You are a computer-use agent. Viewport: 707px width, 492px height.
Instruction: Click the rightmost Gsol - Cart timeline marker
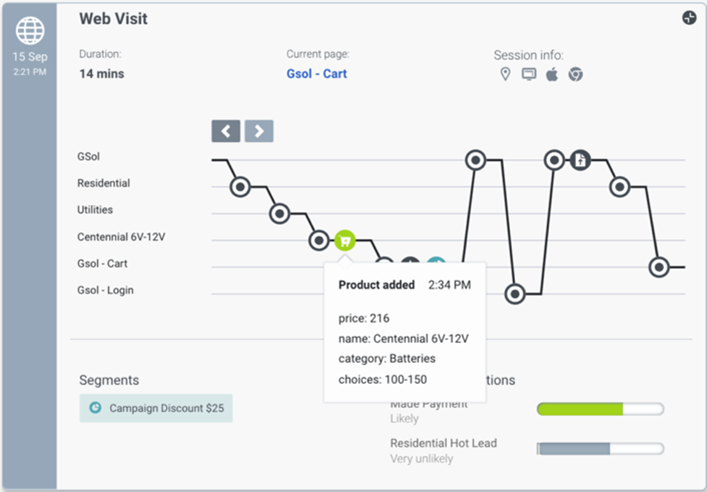click(x=659, y=267)
